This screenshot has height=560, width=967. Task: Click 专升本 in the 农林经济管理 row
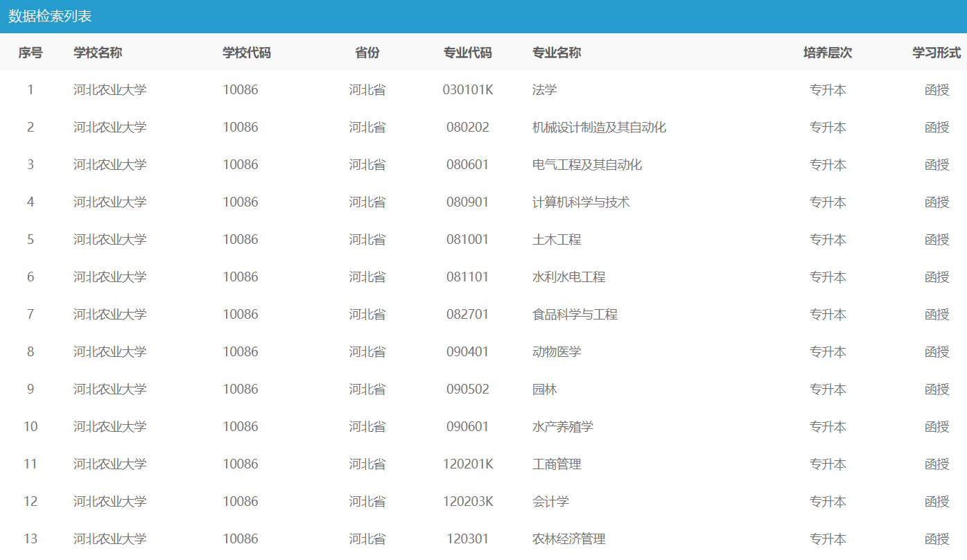pyautogui.click(x=828, y=539)
